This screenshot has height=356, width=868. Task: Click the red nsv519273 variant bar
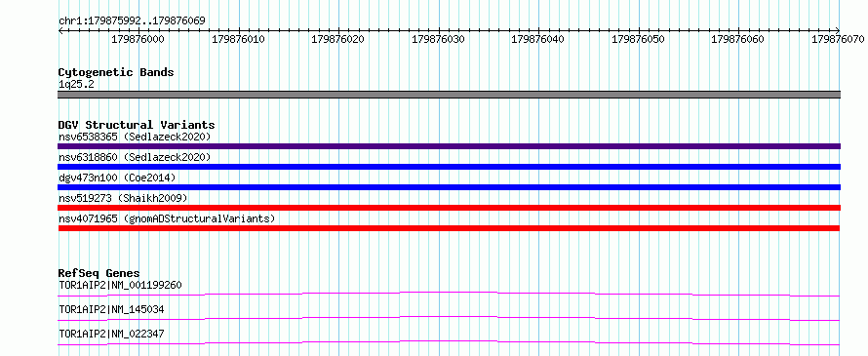pyautogui.click(x=449, y=208)
